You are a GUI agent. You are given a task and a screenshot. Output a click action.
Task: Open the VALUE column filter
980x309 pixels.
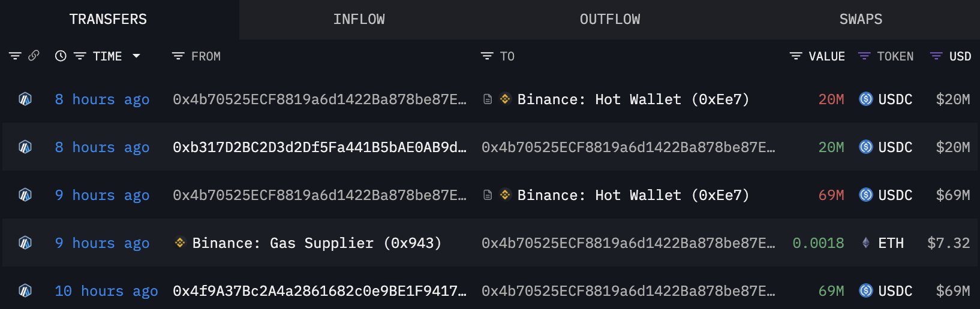796,56
